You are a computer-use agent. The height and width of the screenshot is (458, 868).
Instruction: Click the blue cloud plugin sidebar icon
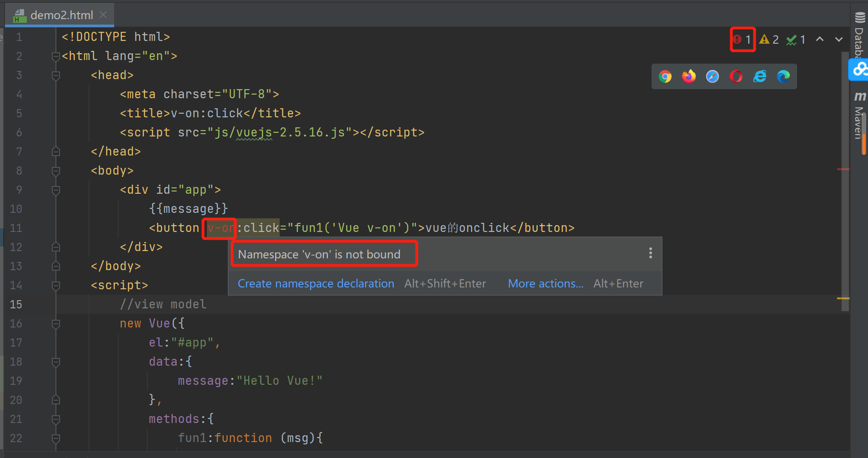tap(859, 69)
